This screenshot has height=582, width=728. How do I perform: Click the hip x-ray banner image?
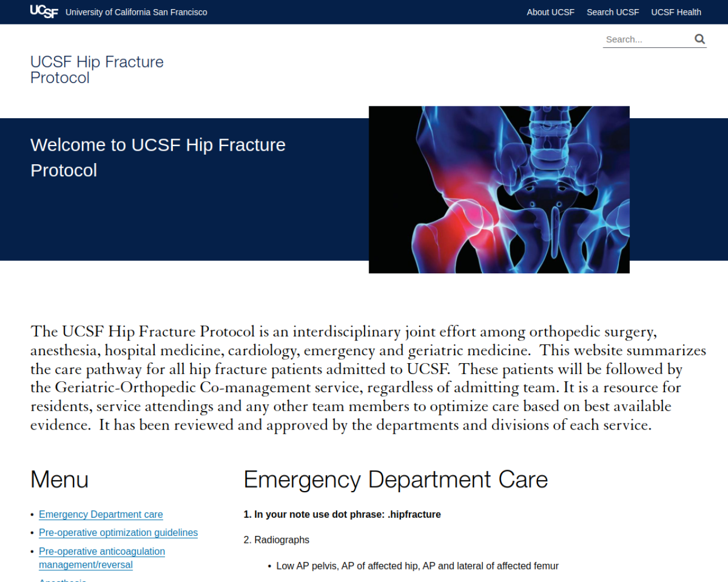(499, 189)
